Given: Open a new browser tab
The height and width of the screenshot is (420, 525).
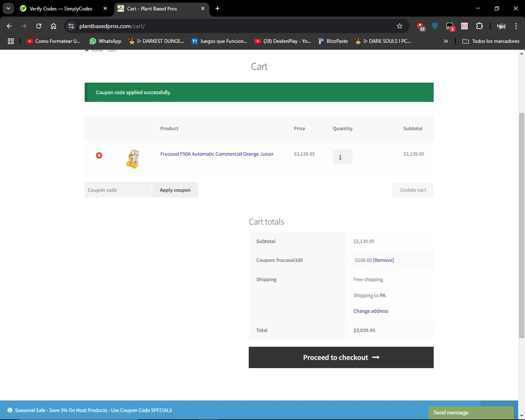Looking at the screenshot, I should [x=217, y=8].
